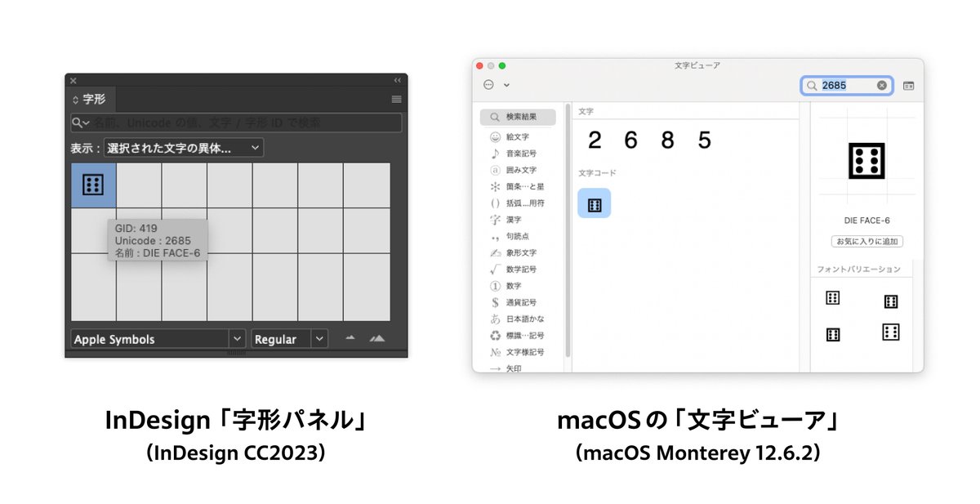
Task: Click character 5 in 文字 results
Action: (x=705, y=140)
